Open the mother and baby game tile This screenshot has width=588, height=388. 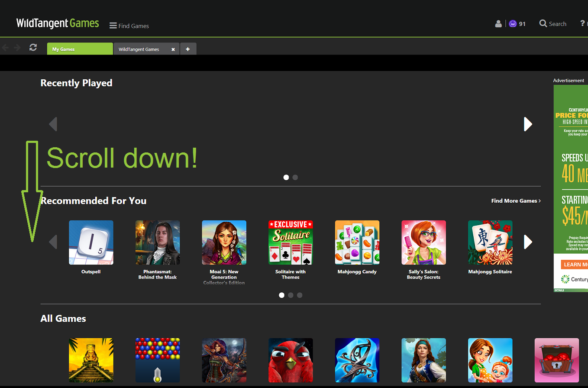point(490,360)
